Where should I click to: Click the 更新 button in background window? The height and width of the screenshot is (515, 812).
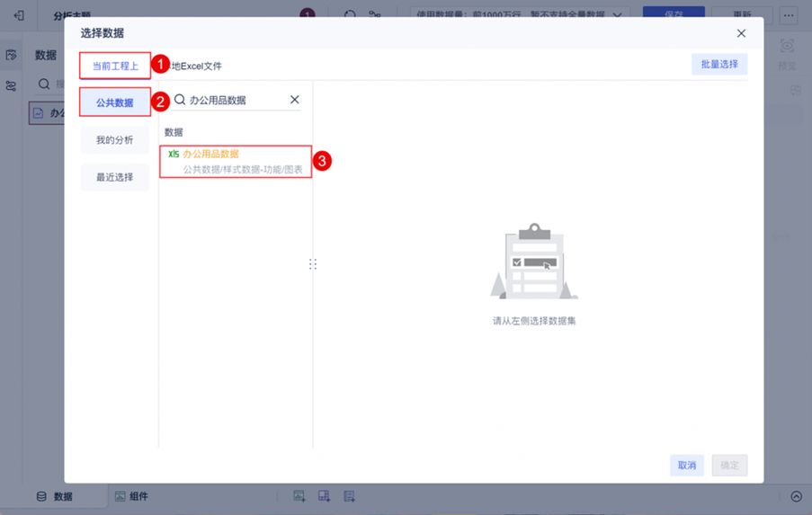point(742,14)
